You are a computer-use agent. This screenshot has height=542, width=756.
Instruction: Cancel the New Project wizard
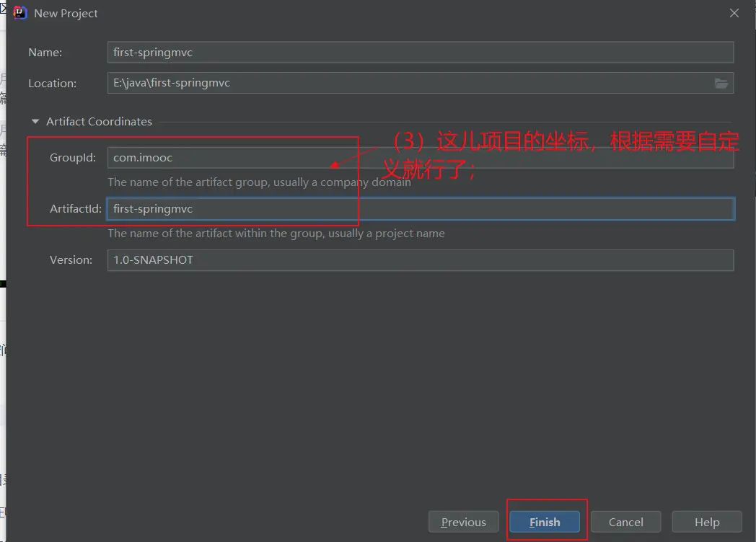click(626, 522)
